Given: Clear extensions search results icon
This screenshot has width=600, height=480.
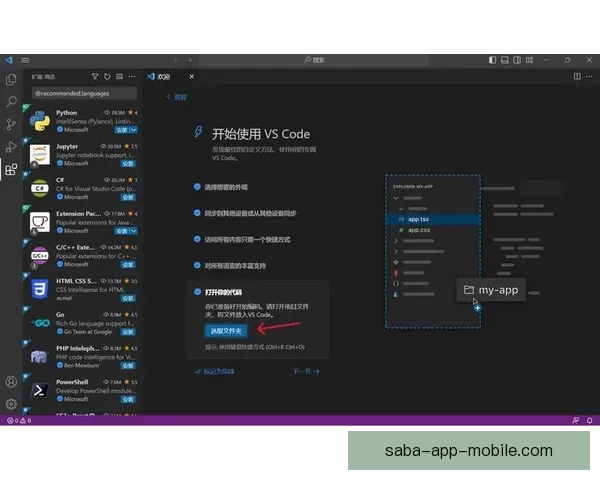Looking at the screenshot, I should click(119, 77).
